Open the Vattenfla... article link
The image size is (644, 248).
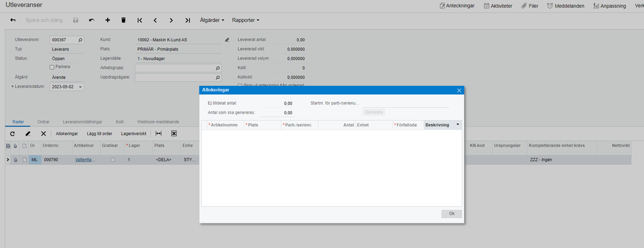click(x=85, y=160)
